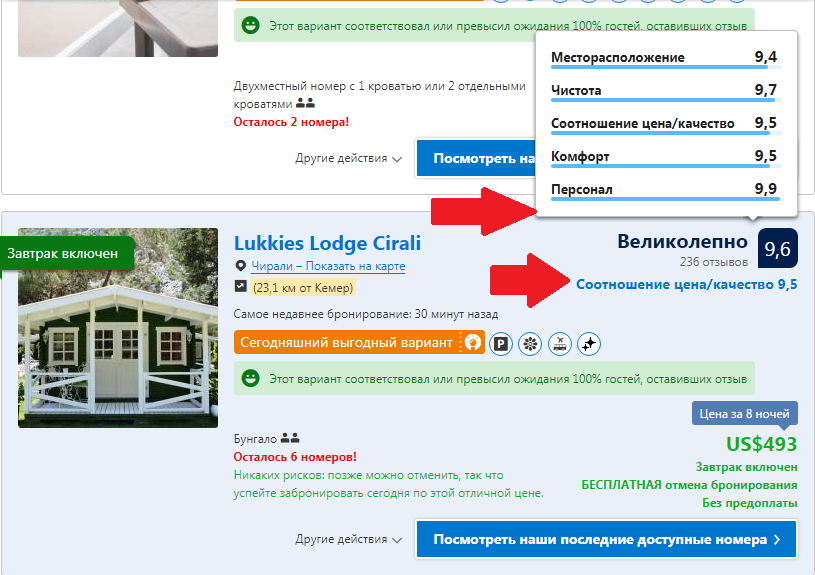Open the '236 отзывов' reviews count
Screen dimensions: 815x575
(x=714, y=262)
